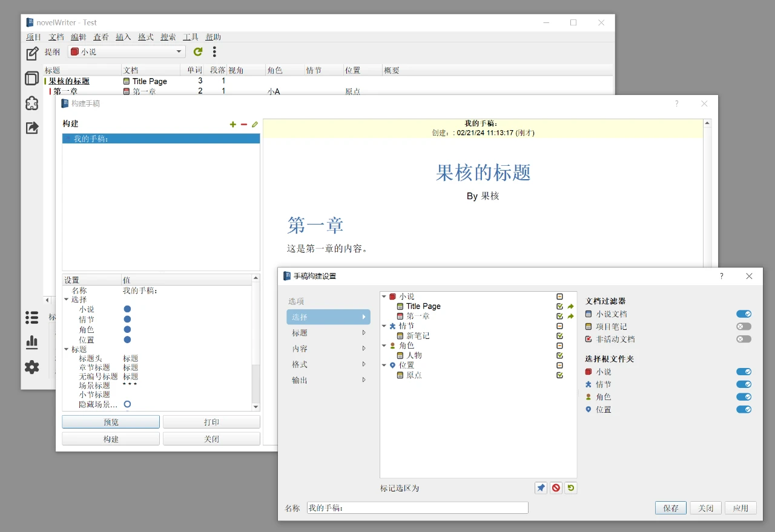The height and width of the screenshot is (532, 775).
Task: Edit the selected build with pencil icon
Action: click(255, 124)
